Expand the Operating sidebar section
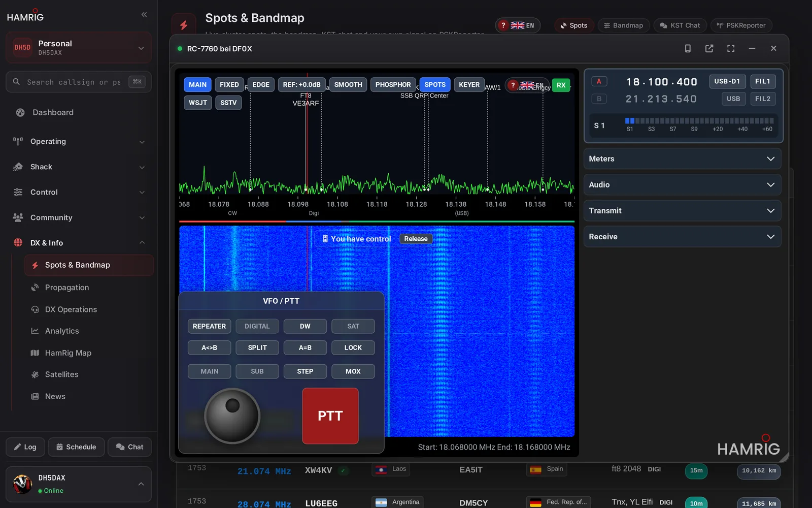 79,141
